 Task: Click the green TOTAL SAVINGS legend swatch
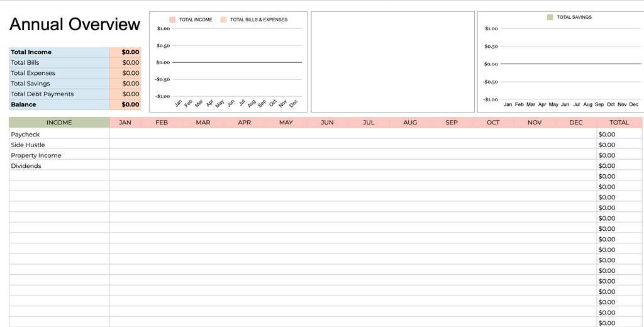point(550,17)
